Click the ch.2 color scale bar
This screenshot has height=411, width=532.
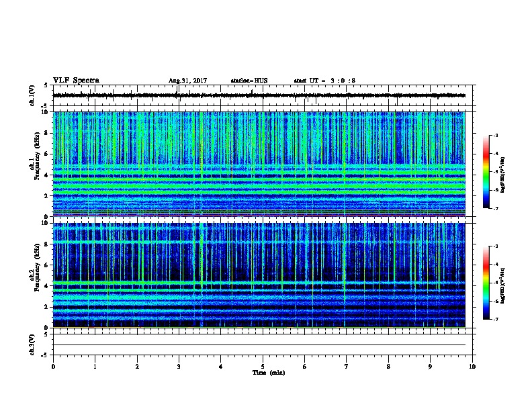(x=486, y=283)
